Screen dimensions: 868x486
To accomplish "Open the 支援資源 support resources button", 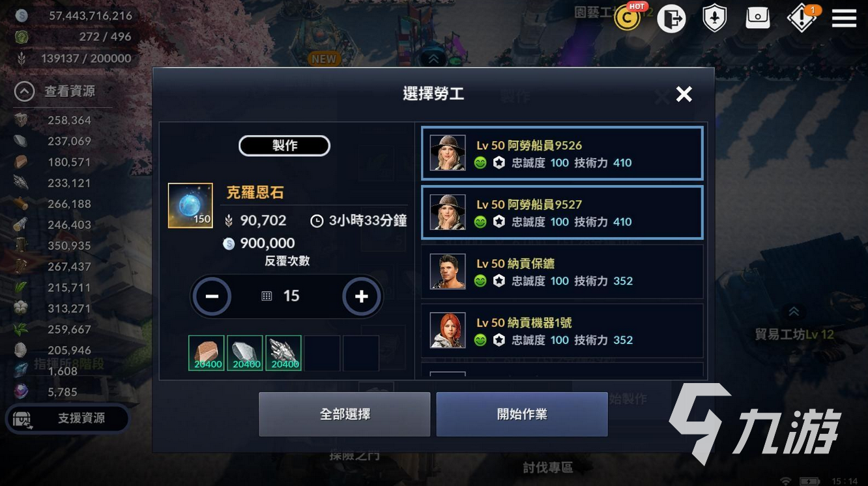I will coord(68,418).
